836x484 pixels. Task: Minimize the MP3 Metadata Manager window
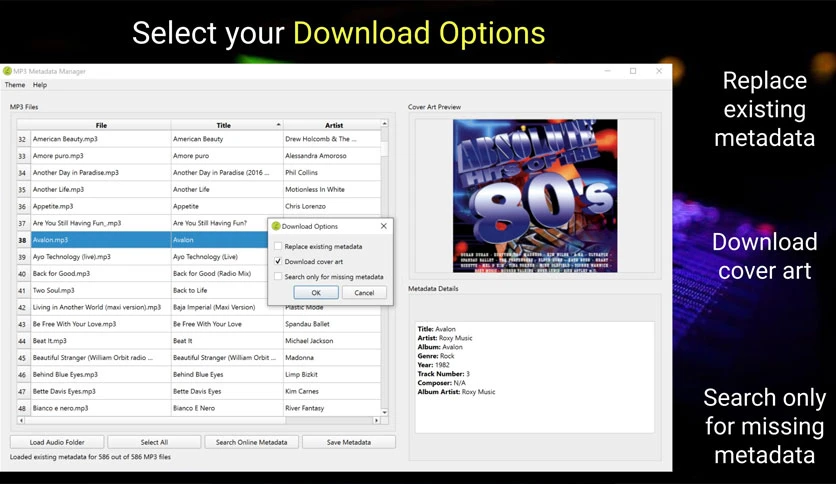point(607,71)
